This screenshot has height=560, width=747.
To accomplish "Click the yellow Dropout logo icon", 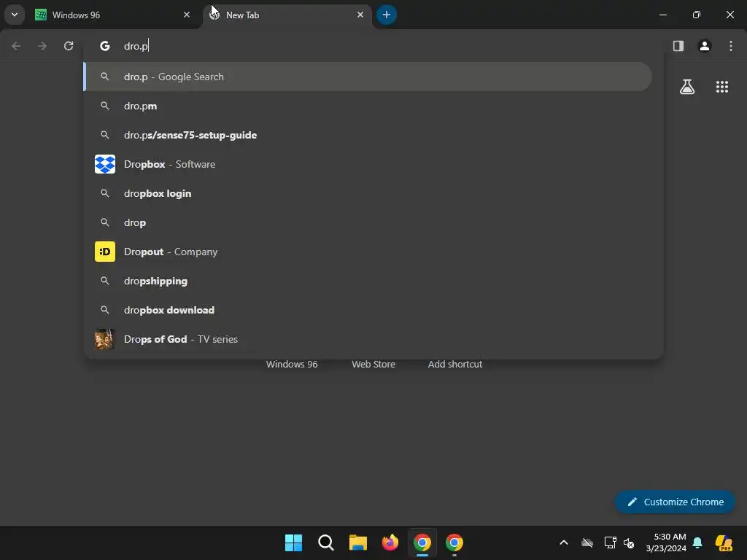I will pos(105,252).
